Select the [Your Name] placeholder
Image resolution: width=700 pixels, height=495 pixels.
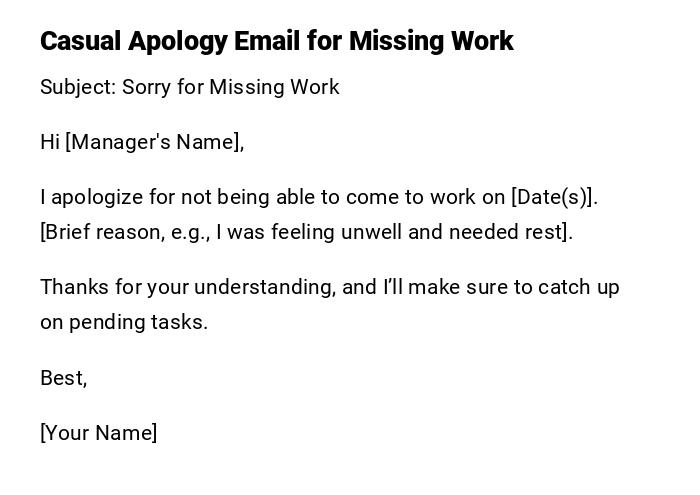[98, 433]
